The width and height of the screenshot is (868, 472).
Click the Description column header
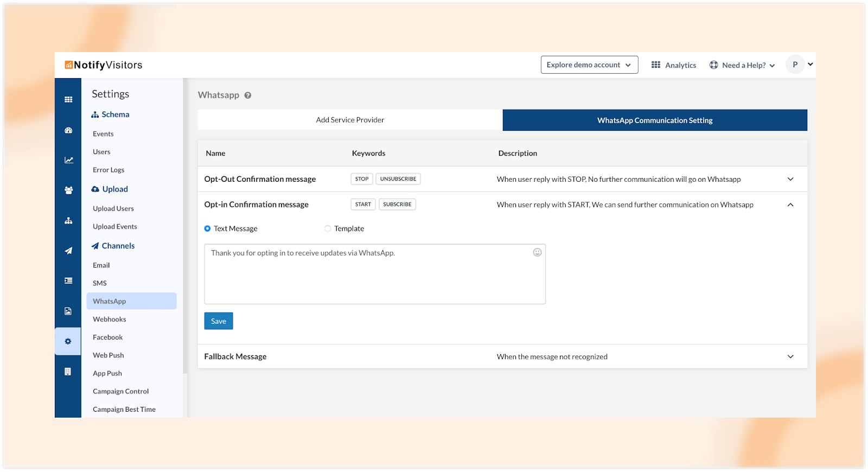[x=518, y=154]
